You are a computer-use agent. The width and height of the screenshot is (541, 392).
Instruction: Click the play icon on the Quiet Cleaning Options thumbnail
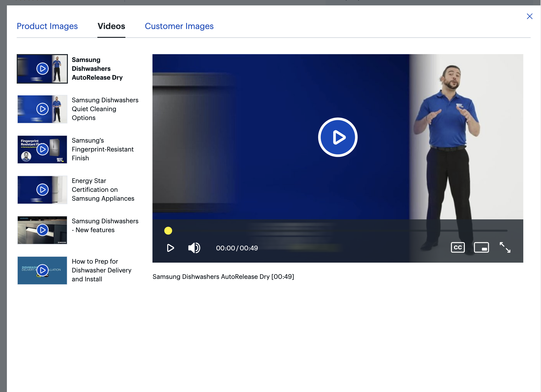tap(42, 109)
